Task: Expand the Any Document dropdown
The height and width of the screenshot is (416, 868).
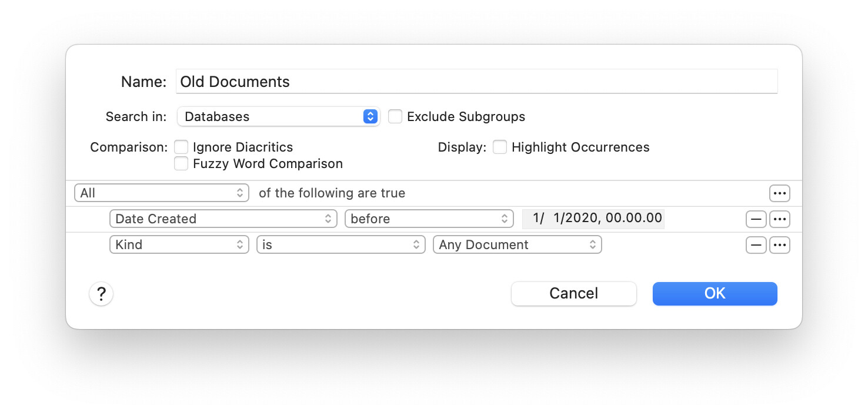Action: pos(518,245)
